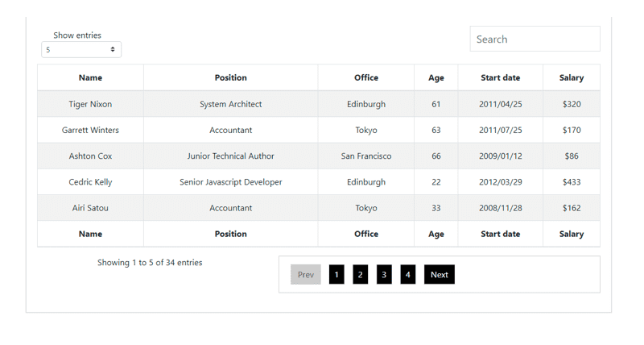Click the Prev pagination button

pyautogui.click(x=306, y=274)
